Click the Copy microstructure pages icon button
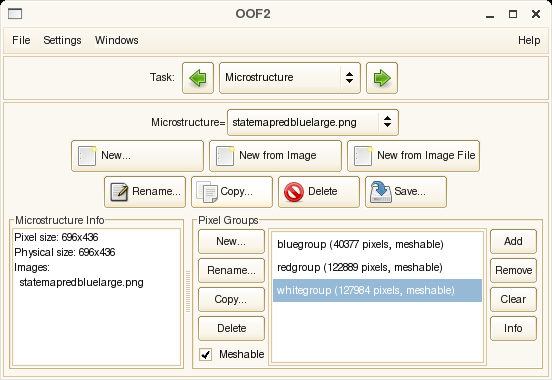552x380 pixels. (x=232, y=192)
